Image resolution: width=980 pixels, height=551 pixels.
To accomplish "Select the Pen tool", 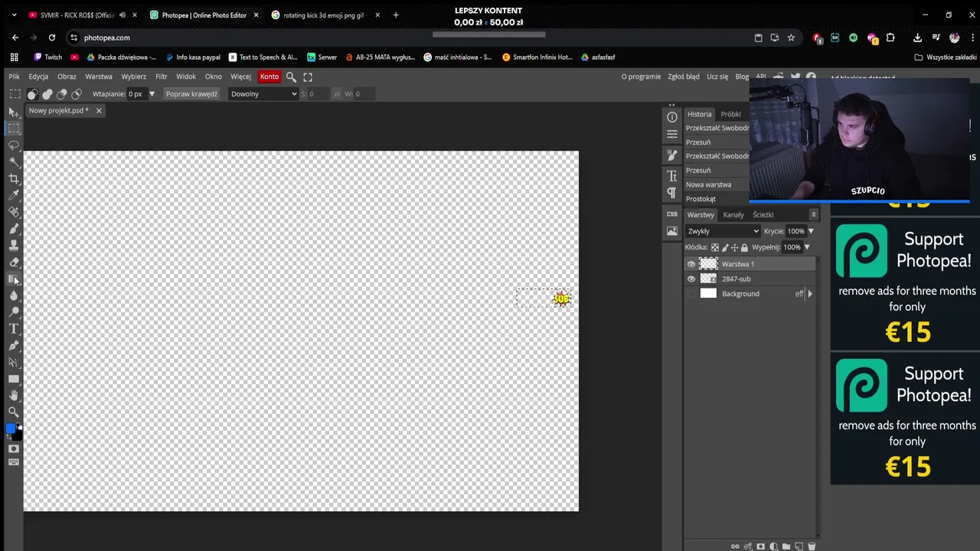I will point(14,346).
